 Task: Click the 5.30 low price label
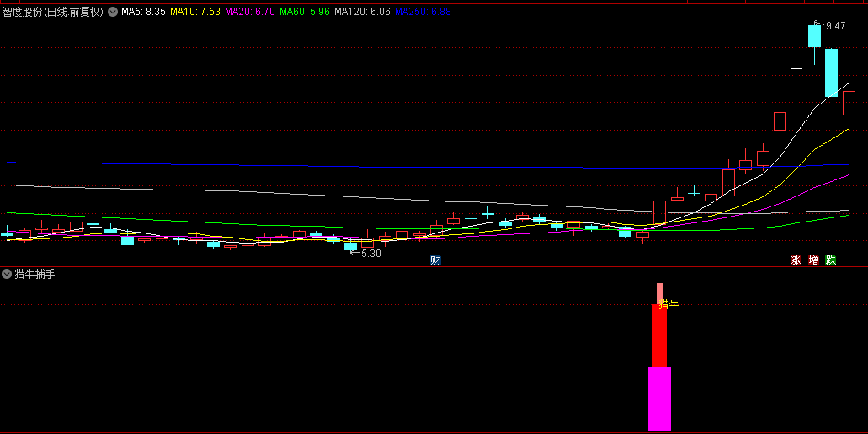point(371,254)
